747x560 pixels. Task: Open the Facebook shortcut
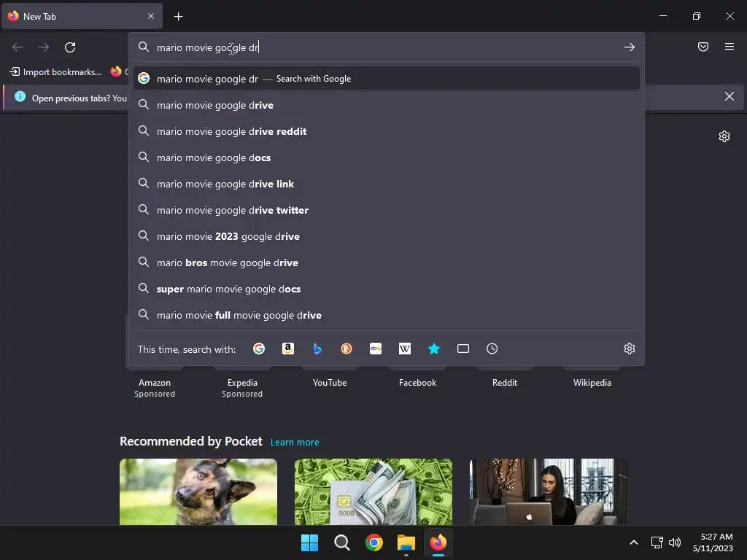click(x=417, y=383)
